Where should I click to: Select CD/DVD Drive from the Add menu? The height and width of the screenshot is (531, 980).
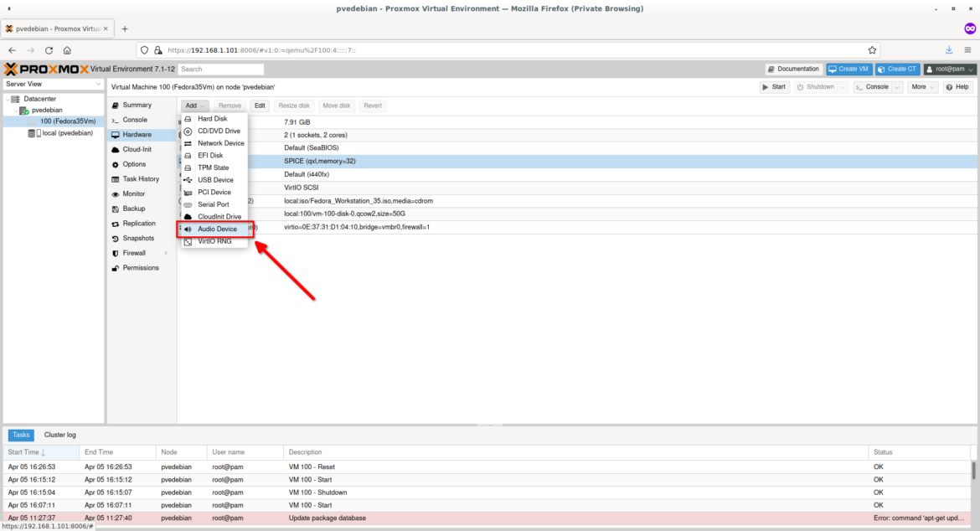point(218,131)
